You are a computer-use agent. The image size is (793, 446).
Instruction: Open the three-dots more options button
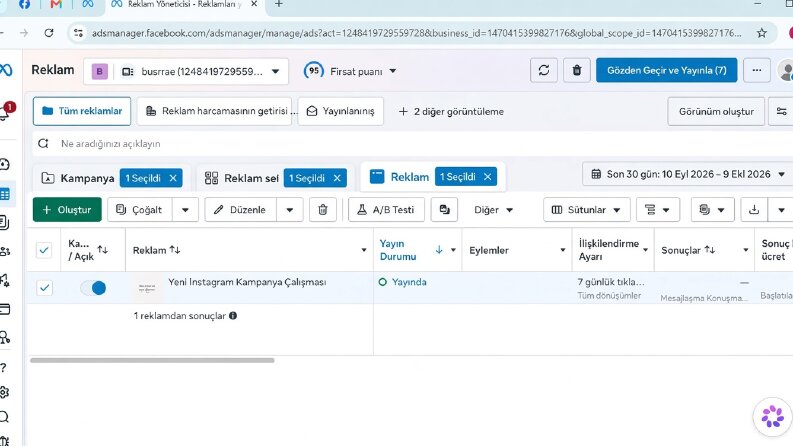coord(757,70)
